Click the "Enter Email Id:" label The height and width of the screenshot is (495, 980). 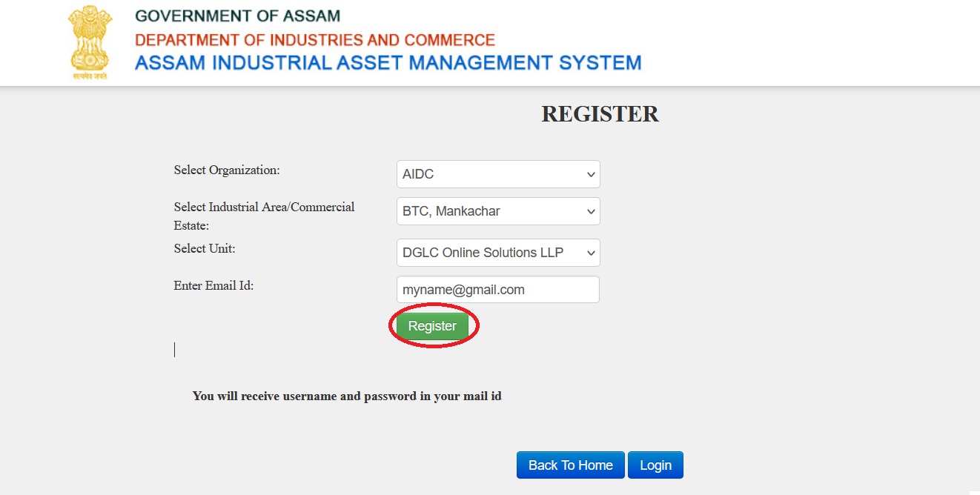(x=213, y=285)
